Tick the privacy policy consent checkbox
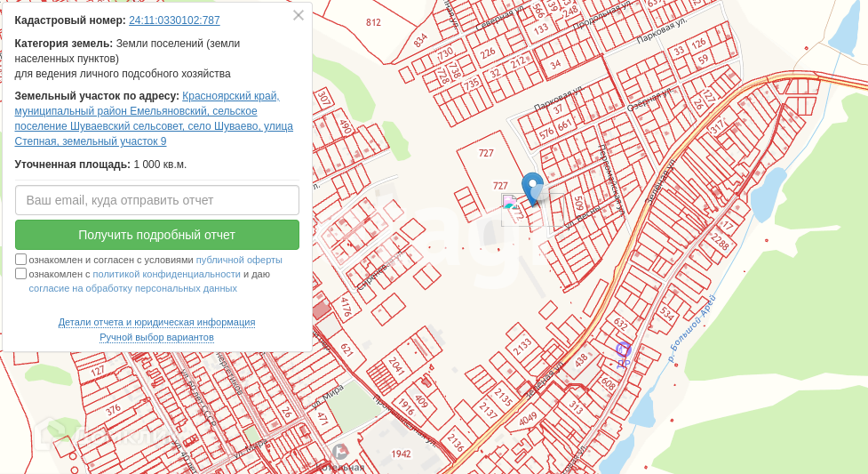The image size is (868, 474). pyautogui.click(x=21, y=274)
